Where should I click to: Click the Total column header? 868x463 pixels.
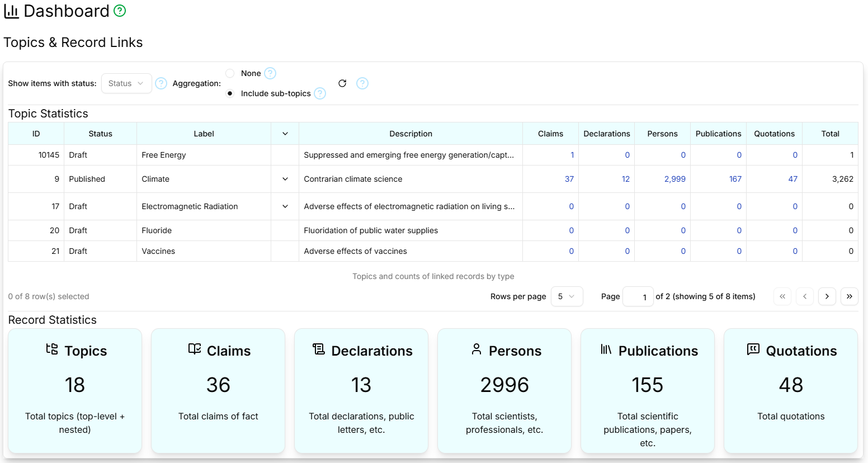click(x=831, y=134)
